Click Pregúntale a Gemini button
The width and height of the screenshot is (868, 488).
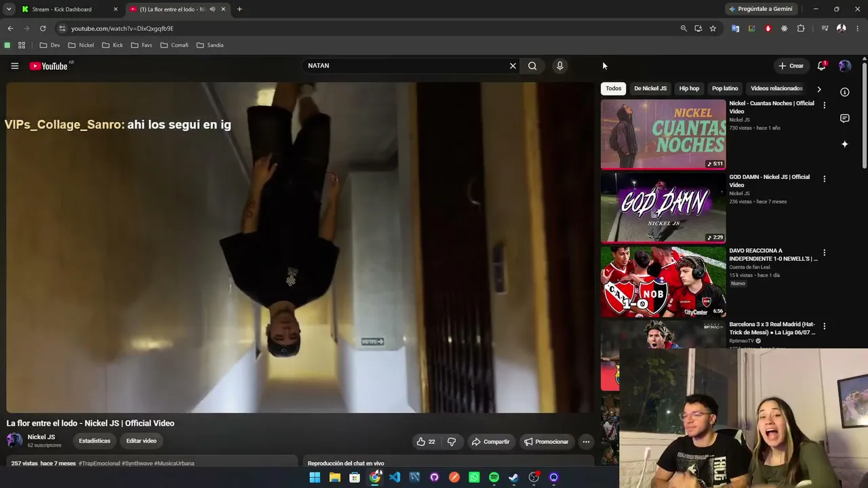760,9
